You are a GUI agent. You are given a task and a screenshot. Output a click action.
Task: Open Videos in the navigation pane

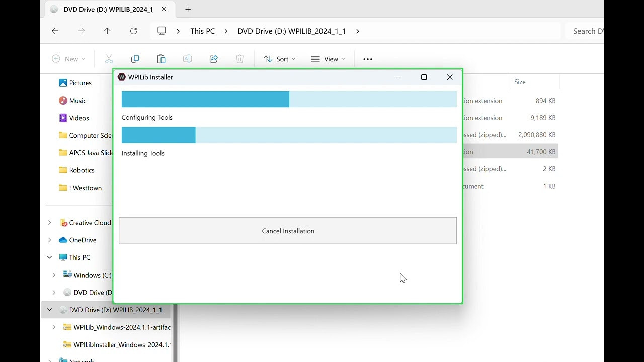[79, 118]
